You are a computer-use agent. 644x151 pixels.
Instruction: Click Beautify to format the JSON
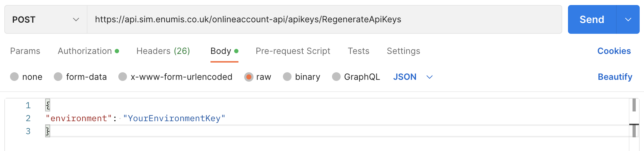click(x=615, y=77)
